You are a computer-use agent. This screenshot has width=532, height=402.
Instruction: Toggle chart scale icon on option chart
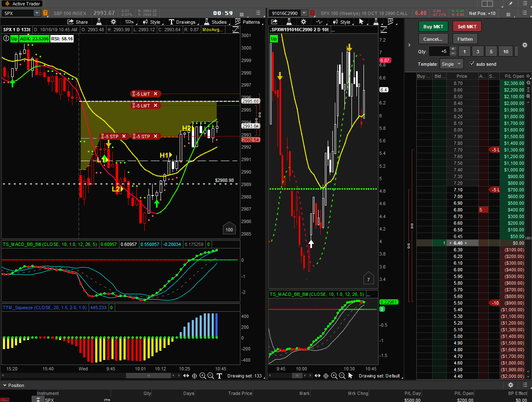[384, 30]
